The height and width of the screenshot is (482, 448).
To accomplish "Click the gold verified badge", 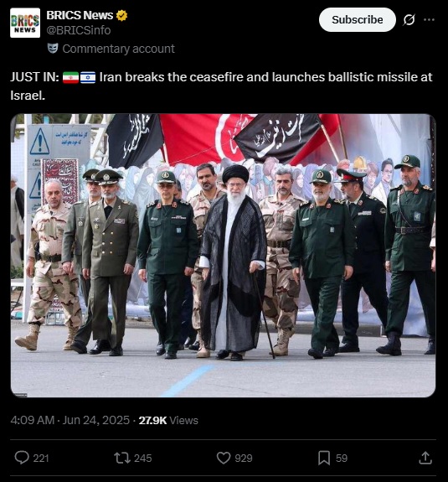I will (121, 15).
